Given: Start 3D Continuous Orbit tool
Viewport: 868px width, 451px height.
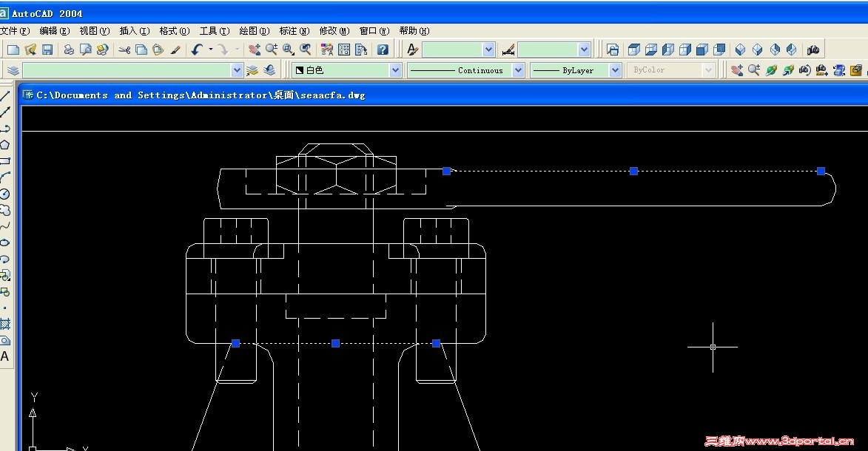Looking at the screenshot, I should 788,70.
